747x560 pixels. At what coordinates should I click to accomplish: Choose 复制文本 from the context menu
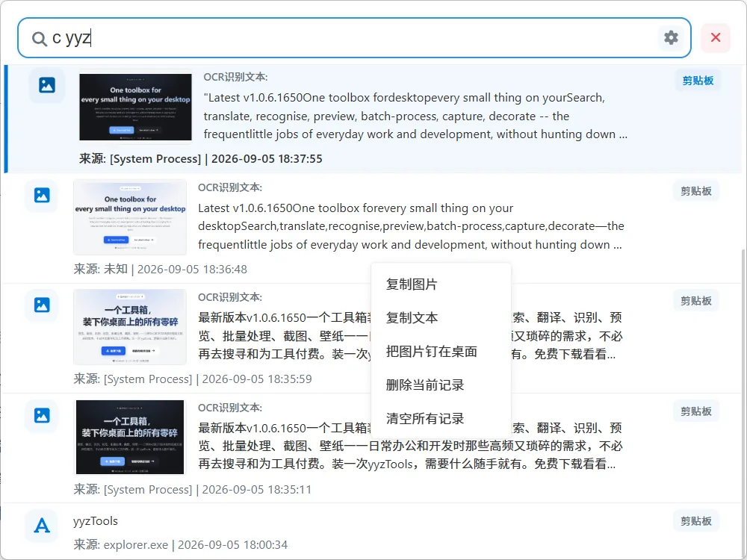tap(441, 317)
